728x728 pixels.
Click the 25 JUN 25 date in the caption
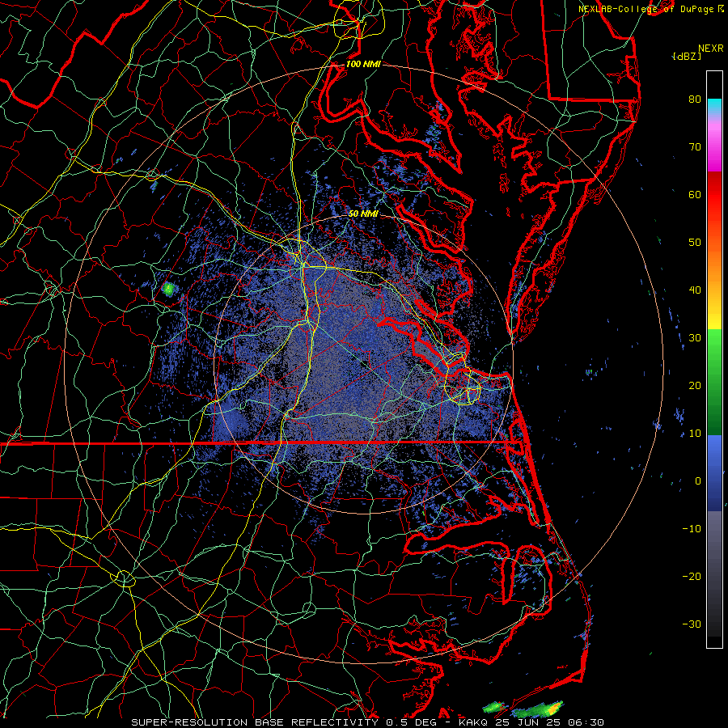click(x=528, y=722)
